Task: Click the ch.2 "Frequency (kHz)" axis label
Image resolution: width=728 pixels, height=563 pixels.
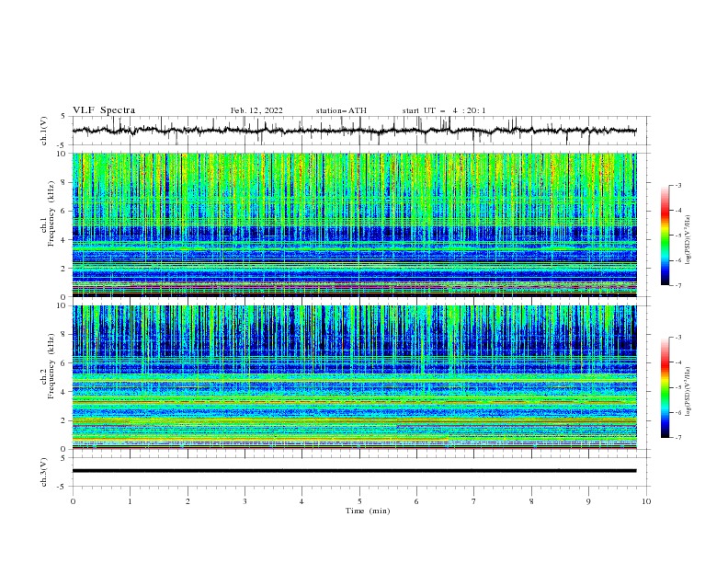Action: [51, 366]
